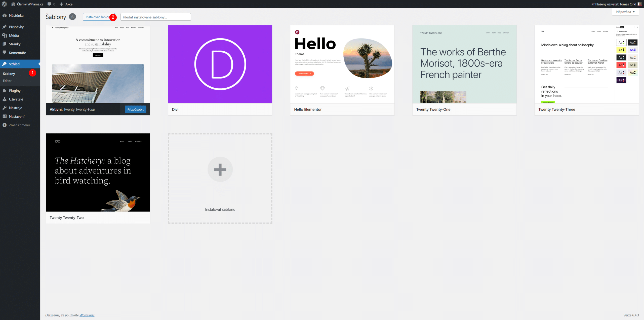Open the Příspěvky menu item
Viewport: 644px width, 320px height.
click(x=20, y=27)
